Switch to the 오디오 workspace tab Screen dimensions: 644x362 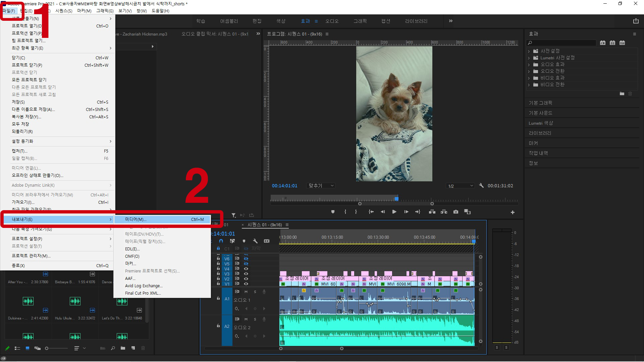pyautogui.click(x=332, y=21)
